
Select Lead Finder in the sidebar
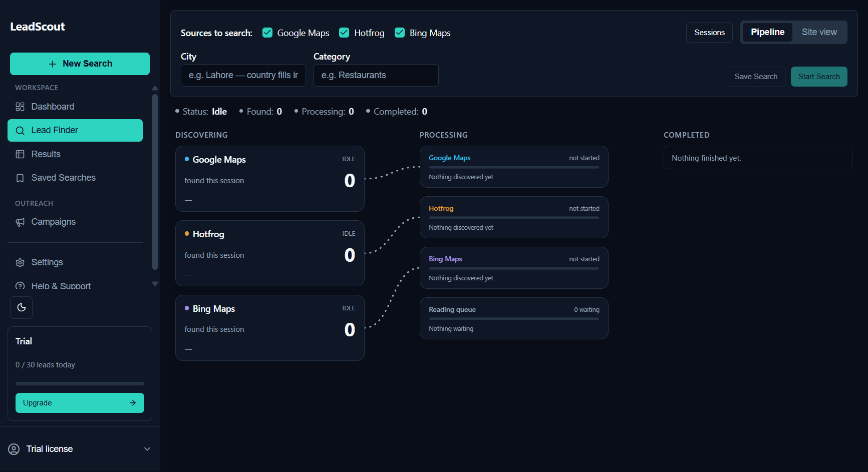pyautogui.click(x=75, y=130)
